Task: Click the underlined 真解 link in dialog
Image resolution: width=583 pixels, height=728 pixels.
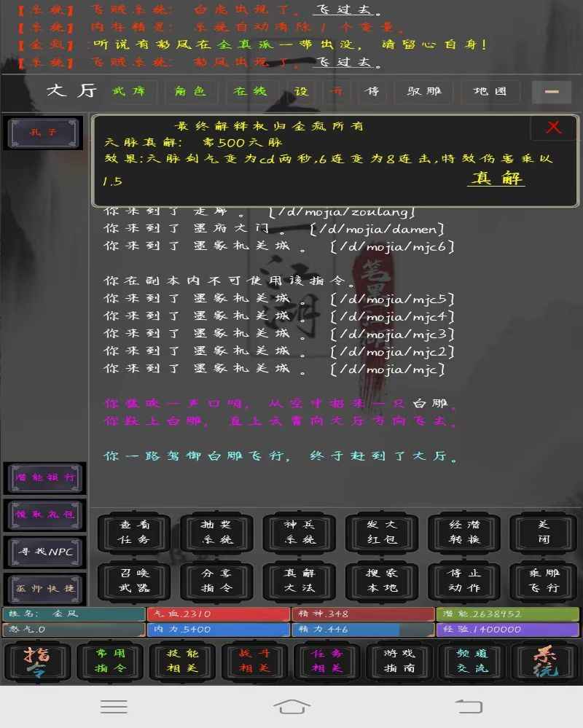Action: click(x=497, y=179)
